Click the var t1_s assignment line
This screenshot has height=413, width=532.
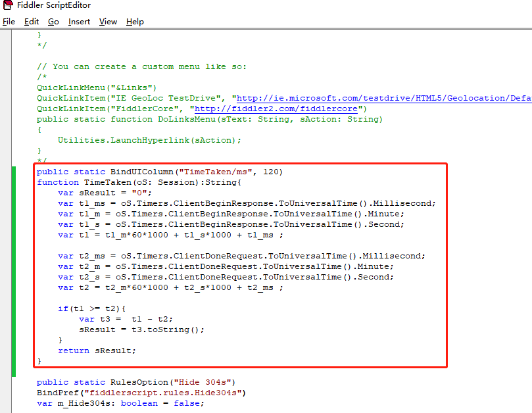coord(231,224)
